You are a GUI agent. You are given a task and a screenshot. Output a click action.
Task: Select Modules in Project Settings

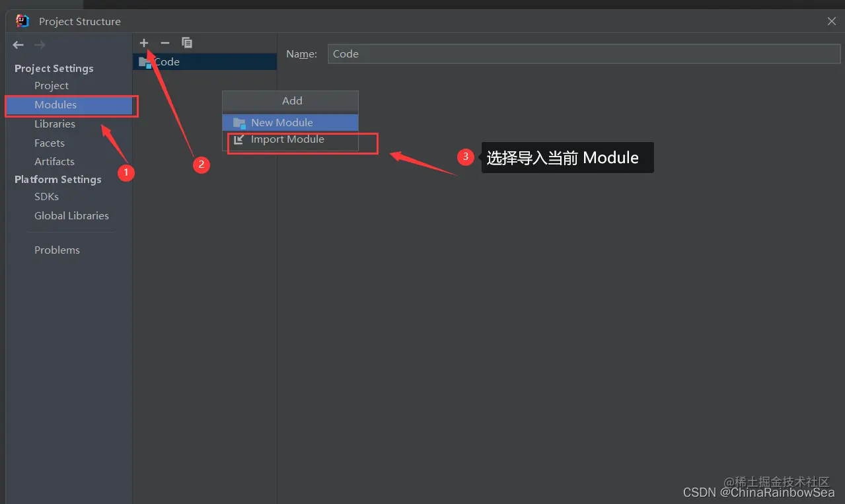[69, 105]
